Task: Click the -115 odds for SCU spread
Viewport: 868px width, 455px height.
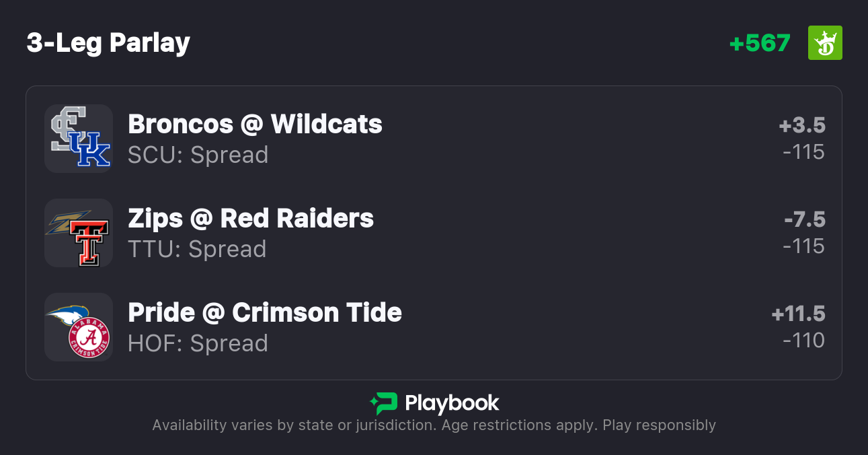Action: 803,152
